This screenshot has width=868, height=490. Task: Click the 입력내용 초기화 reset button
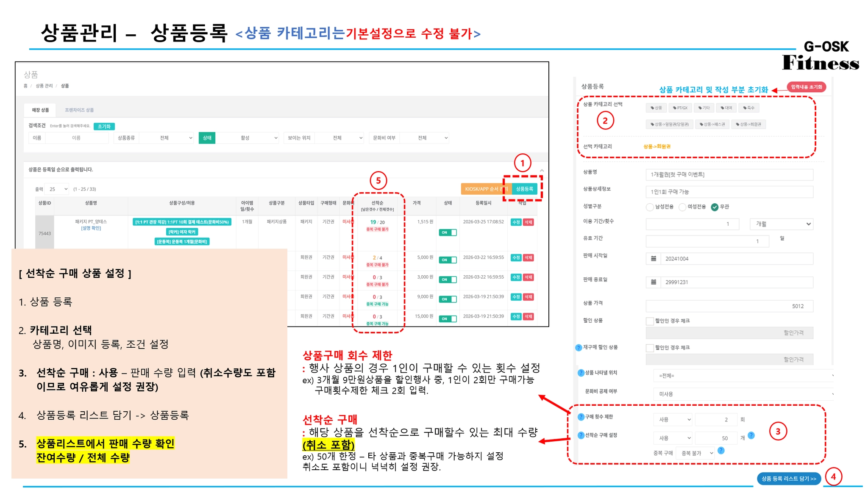(x=806, y=87)
